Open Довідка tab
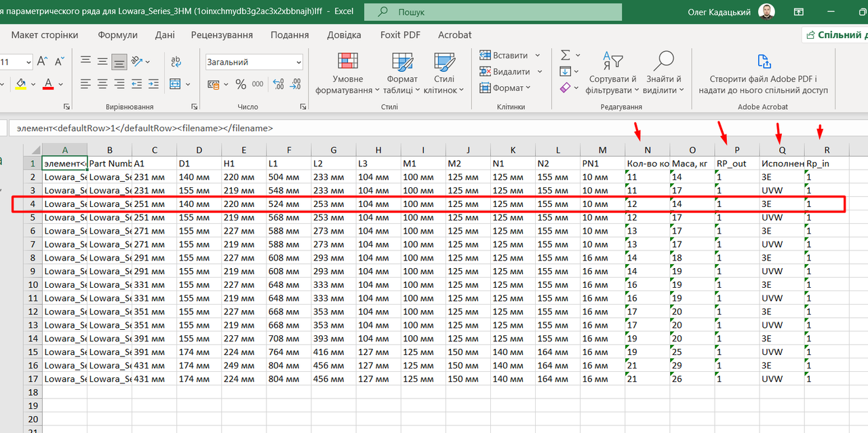868x433 pixels. (344, 35)
